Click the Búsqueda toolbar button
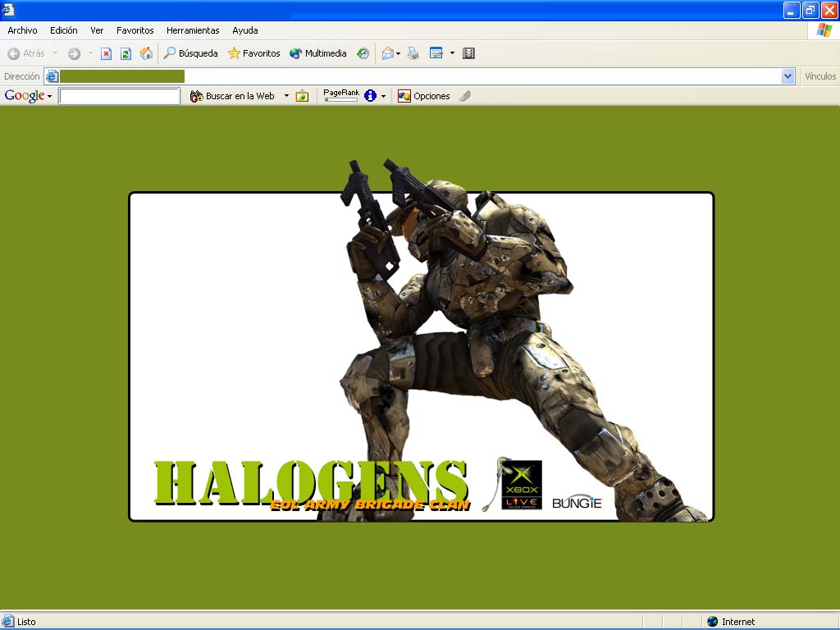Image resolution: width=840 pixels, height=630 pixels. [x=190, y=53]
